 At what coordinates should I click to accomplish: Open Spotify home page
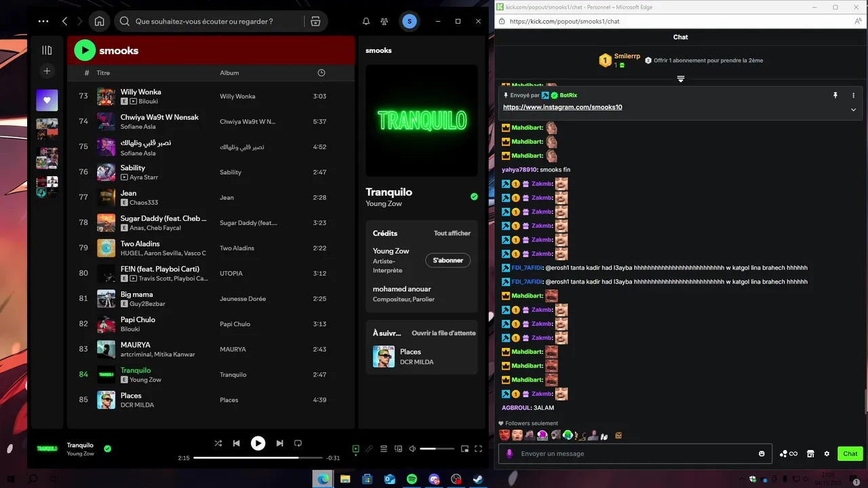[99, 21]
